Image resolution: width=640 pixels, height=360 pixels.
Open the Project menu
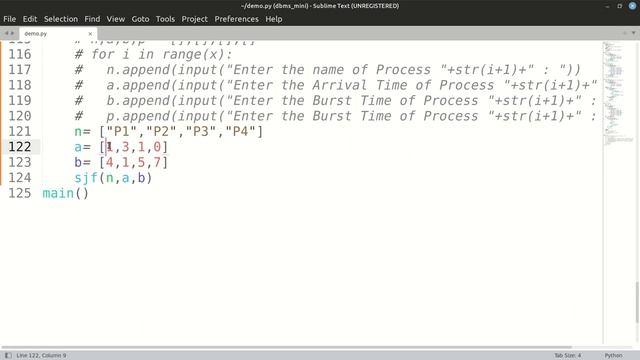coord(195,19)
